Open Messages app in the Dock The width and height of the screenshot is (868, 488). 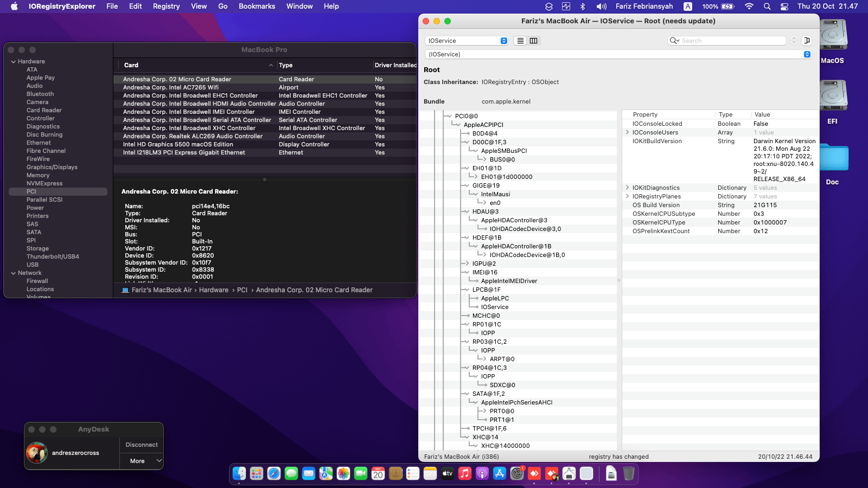tap(291, 474)
